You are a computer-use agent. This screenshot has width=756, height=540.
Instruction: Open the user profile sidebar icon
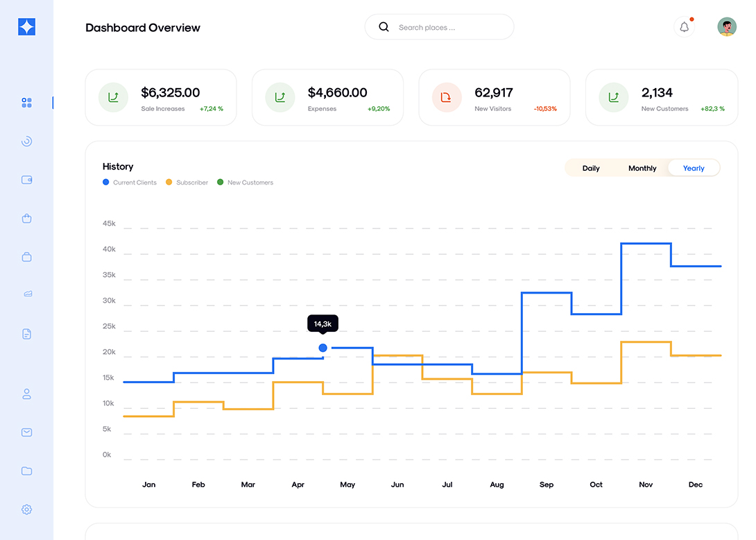tap(26, 394)
